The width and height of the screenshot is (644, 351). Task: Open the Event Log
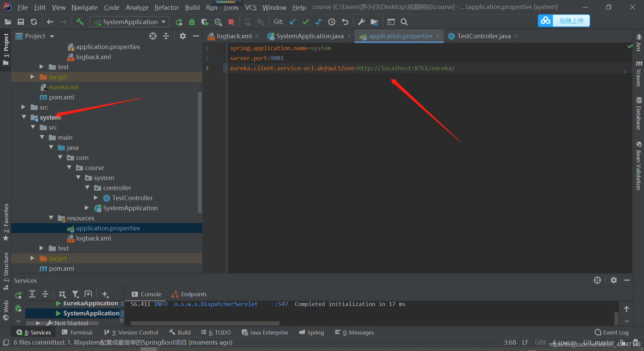pyautogui.click(x=611, y=333)
